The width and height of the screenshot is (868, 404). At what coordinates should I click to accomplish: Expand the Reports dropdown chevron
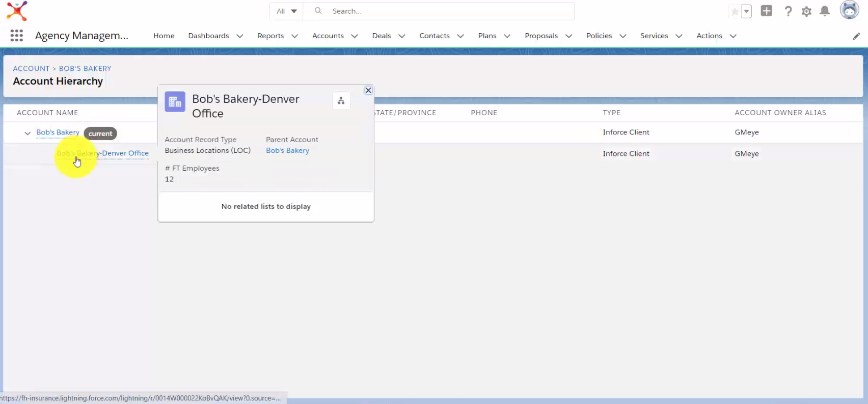[x=294, y=36]
